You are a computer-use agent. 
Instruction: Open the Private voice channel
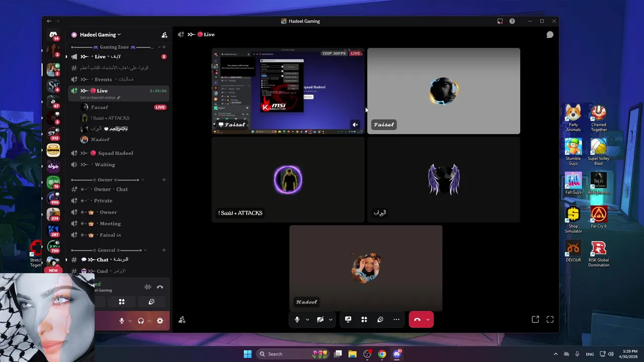click(119, 201)
